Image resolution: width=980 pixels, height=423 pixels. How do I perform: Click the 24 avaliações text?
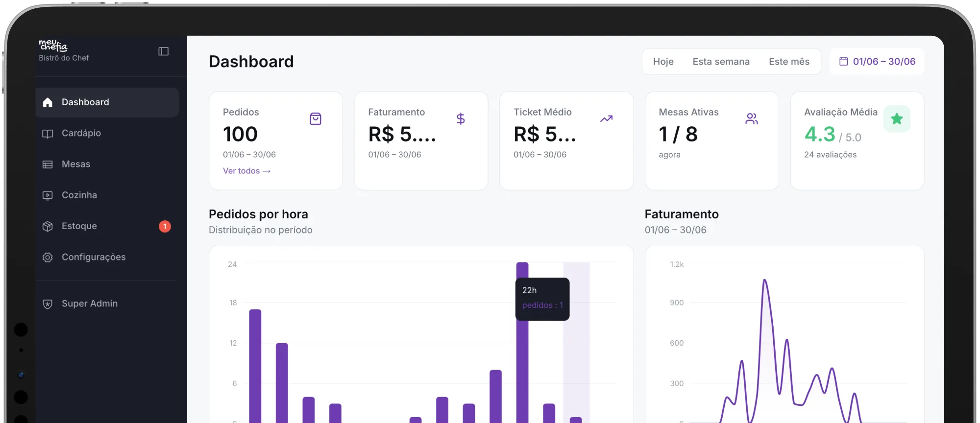830,155
